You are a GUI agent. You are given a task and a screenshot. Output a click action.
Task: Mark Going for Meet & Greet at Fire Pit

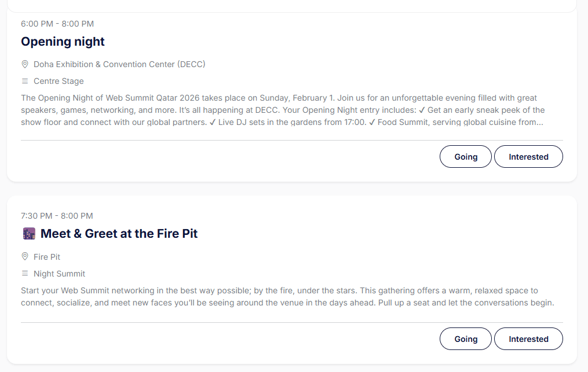pos(465,338)
